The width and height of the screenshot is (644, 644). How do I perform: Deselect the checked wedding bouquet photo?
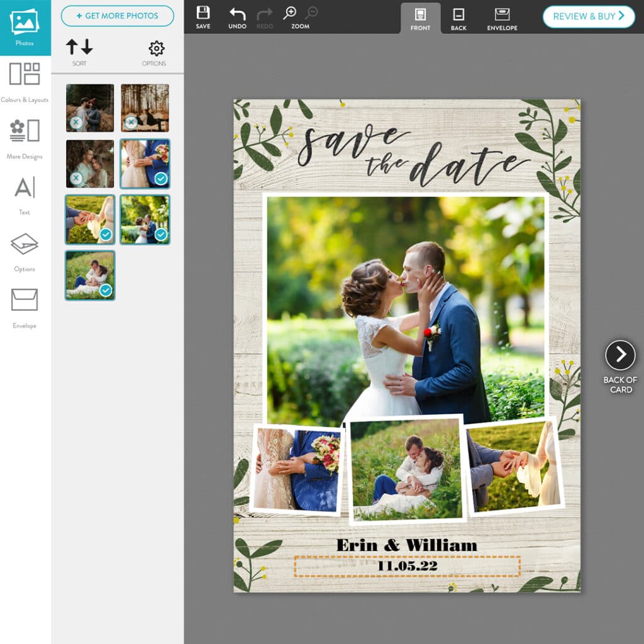coord(145,164)
